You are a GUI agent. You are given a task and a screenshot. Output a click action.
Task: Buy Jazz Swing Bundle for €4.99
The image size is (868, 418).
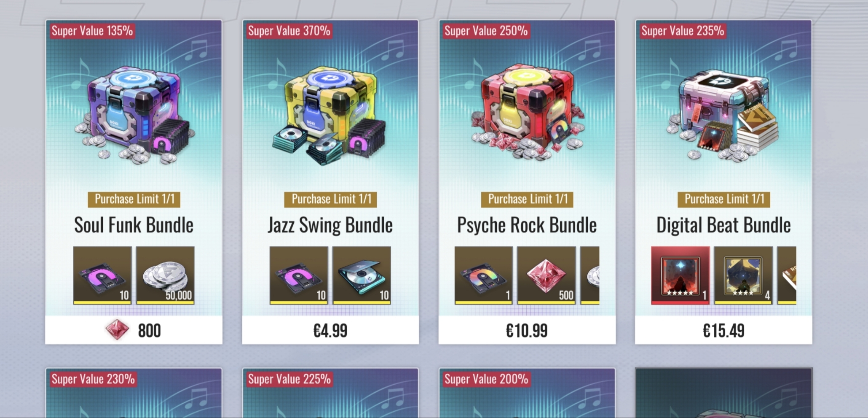(330, 330)
